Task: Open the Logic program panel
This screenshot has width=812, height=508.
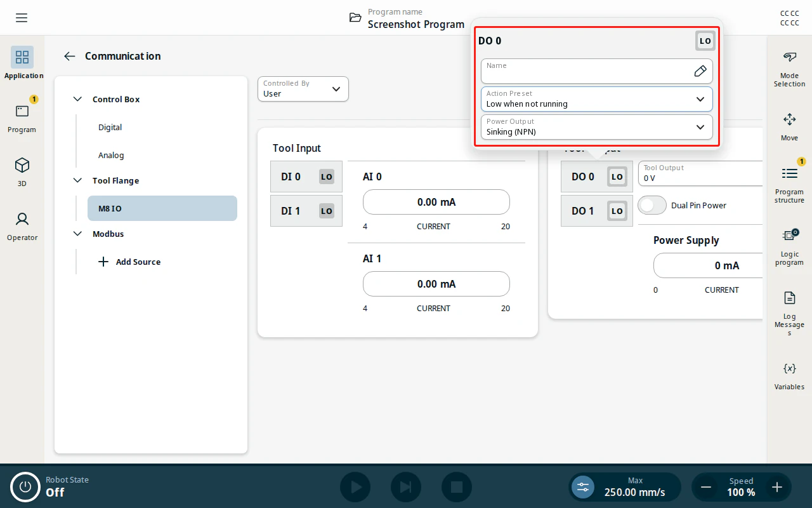Action: point(789,248)
